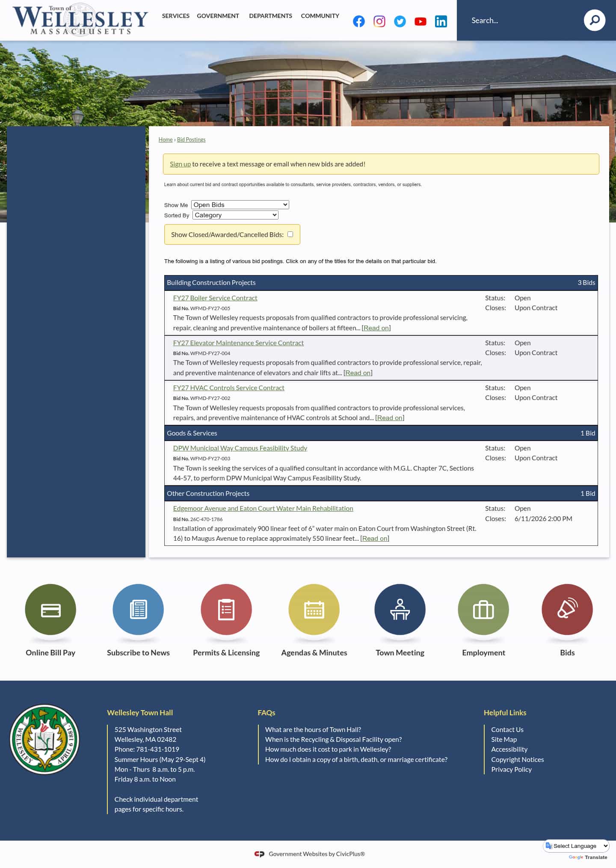The width and height of the screenshot is (616, 868).
Task: Open FAQ about parking cost in Wellesley
Action: [328, 749]
